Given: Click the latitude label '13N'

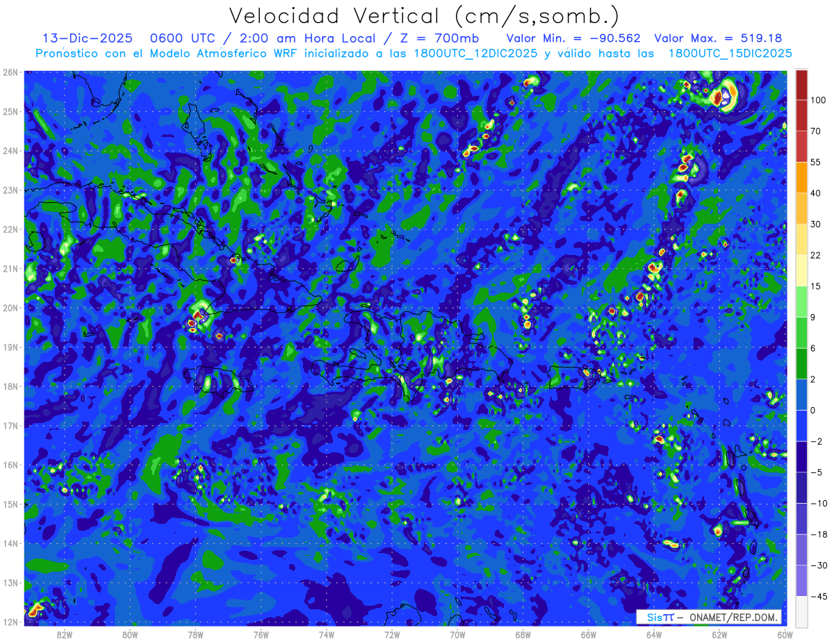Looking at the screenshot, I should [x=10, y=582].
